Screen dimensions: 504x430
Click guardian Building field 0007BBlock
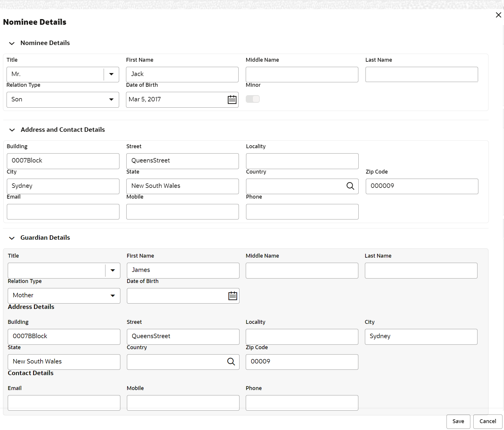64,337
